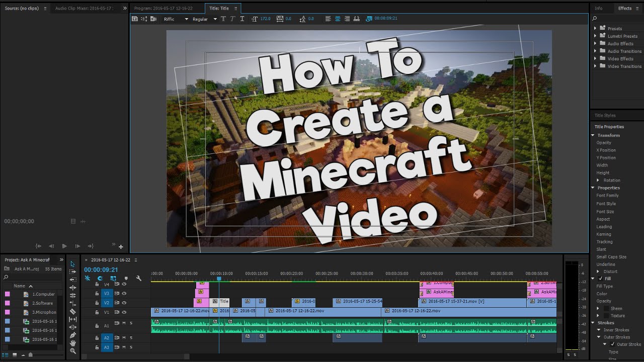Select the Selection tool arrow
This screenshot has width=644, height=362.
click(72, 264)
